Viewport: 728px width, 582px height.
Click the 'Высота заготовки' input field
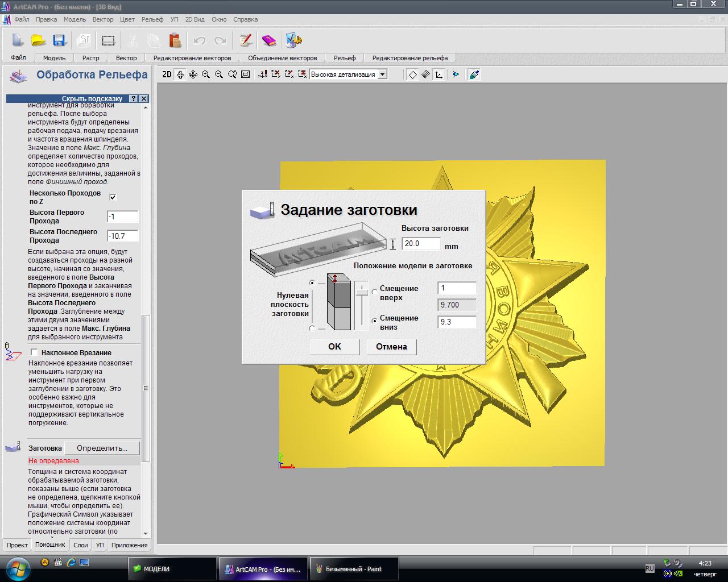421,244
